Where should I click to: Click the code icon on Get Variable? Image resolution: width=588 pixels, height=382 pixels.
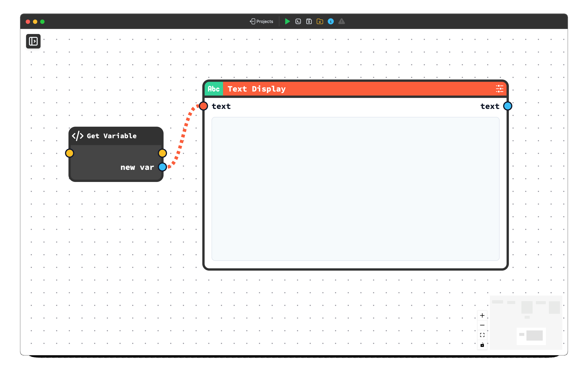click(78, 136)
